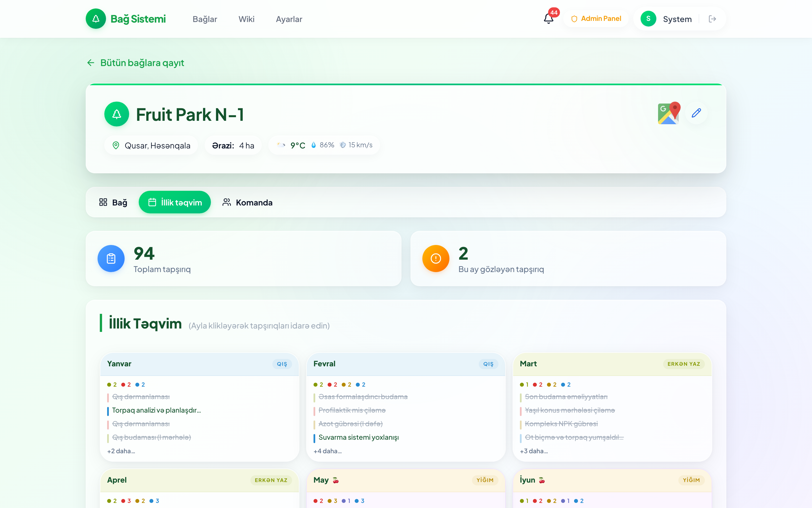
Task: Open the Fevral month card
Action: (406, 407)
